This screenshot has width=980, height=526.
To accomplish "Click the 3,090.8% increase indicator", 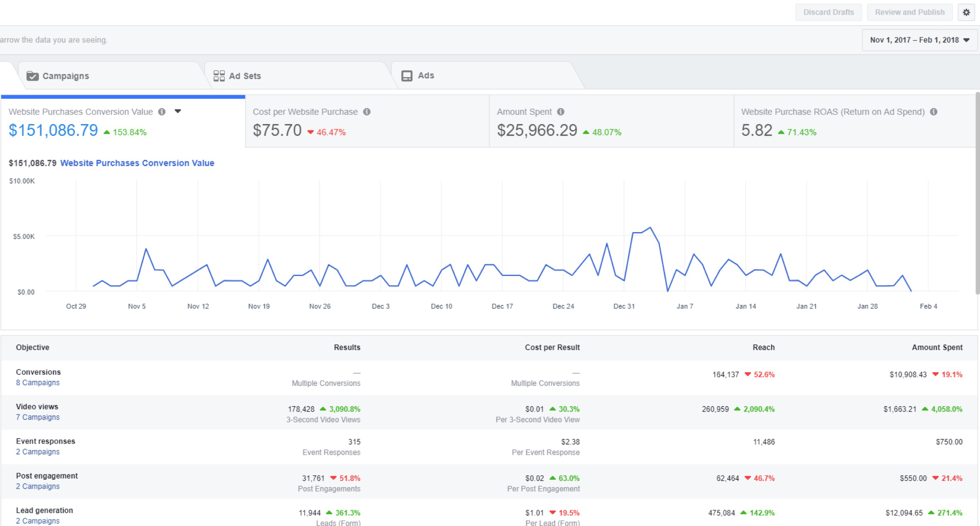I will (340, 409).
